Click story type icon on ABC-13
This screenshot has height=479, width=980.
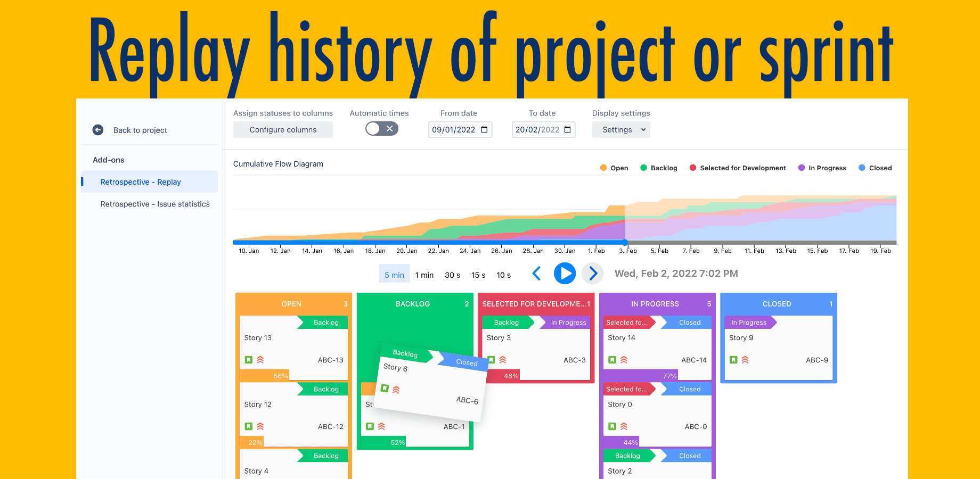[x=249, y=360]
